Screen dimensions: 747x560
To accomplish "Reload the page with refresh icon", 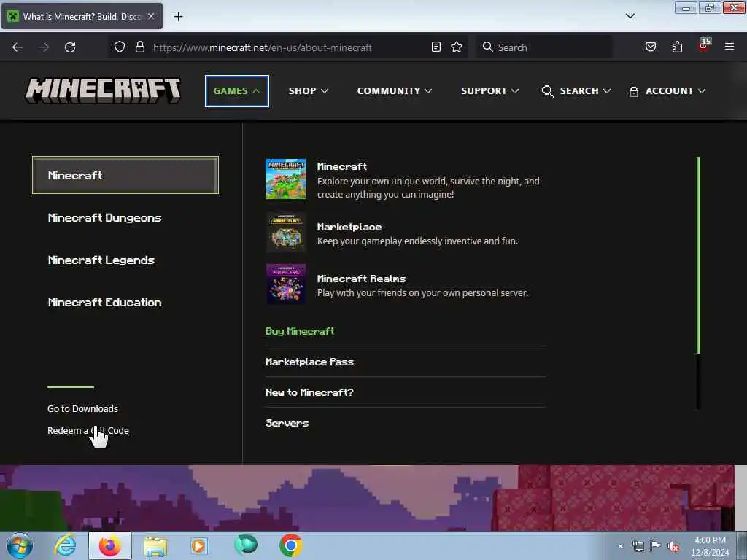I will (70, 47).
